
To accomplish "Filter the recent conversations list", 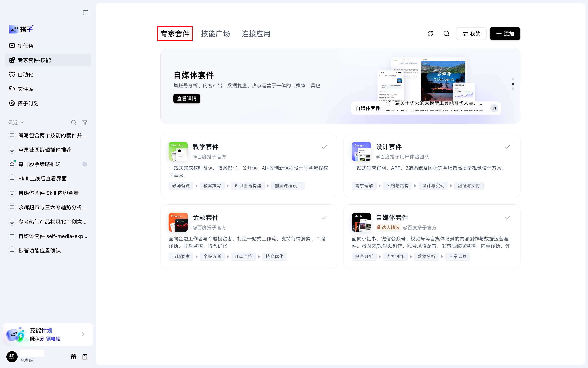I will point(85,122).
